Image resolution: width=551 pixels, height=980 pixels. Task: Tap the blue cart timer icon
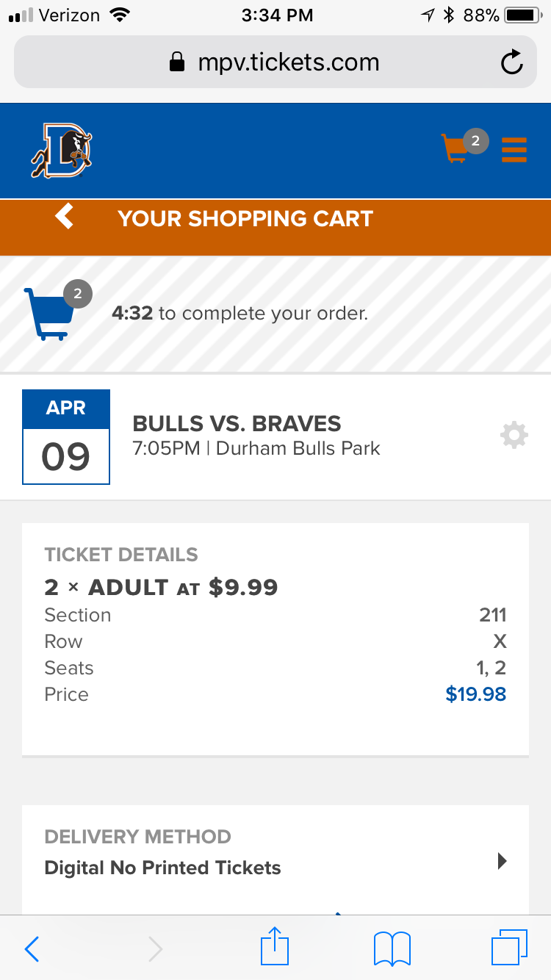50,314
